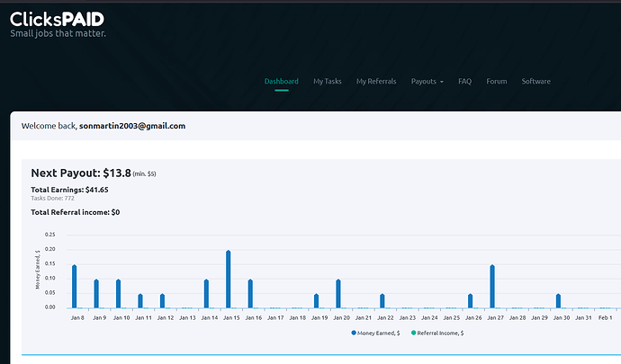
Task: Click the account email in welcome message
Action: pyautogui.click(x=132, y=126)
